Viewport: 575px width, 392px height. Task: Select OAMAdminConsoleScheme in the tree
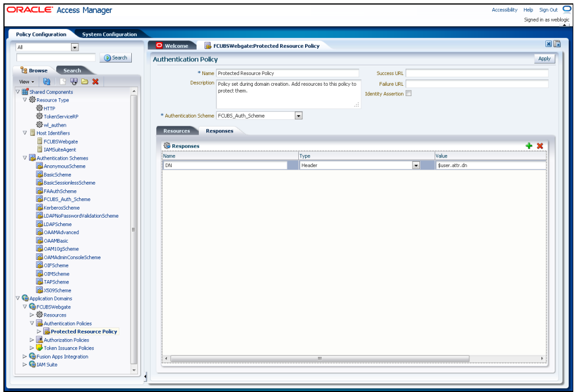point(72,257)
